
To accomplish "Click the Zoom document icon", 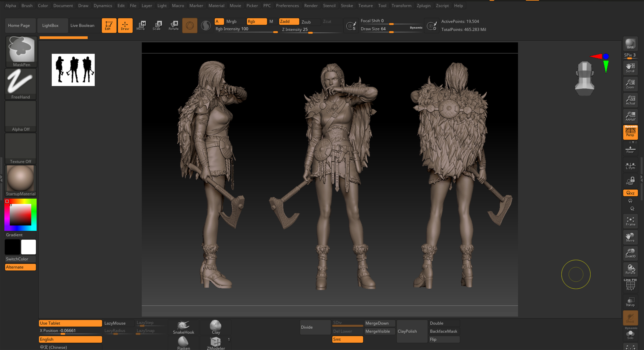I will 630,84.
